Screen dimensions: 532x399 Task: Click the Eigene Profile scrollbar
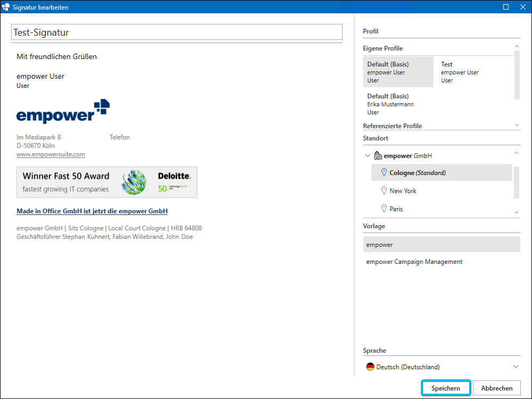[517, 74]
